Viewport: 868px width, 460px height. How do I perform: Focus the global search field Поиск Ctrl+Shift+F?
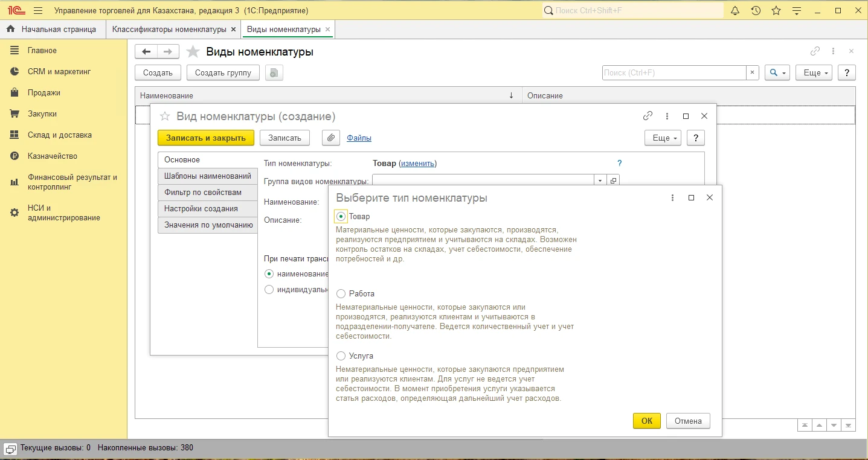click(x=633, y=11)
